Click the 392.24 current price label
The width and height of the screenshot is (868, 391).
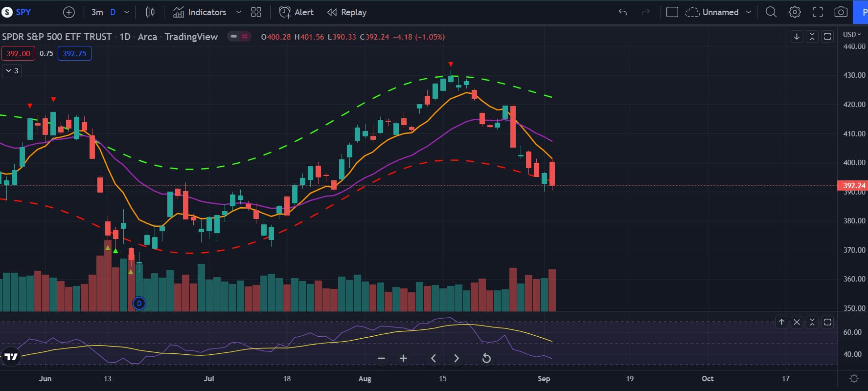pyautogui.click(x=853, y=186)
